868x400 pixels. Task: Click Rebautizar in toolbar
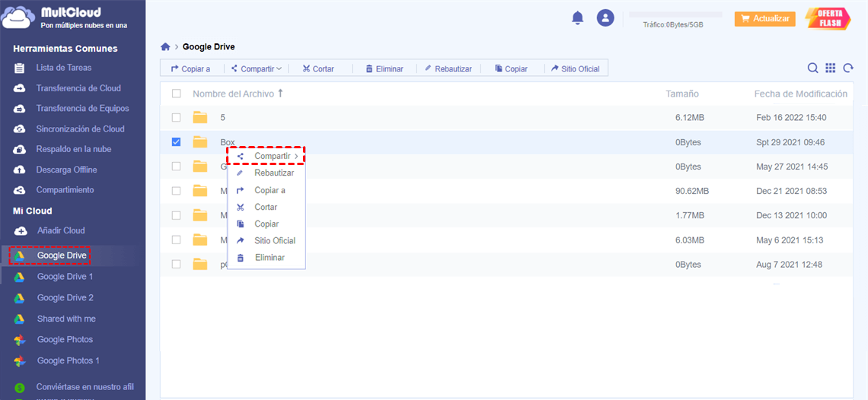(x=448, y=69)
